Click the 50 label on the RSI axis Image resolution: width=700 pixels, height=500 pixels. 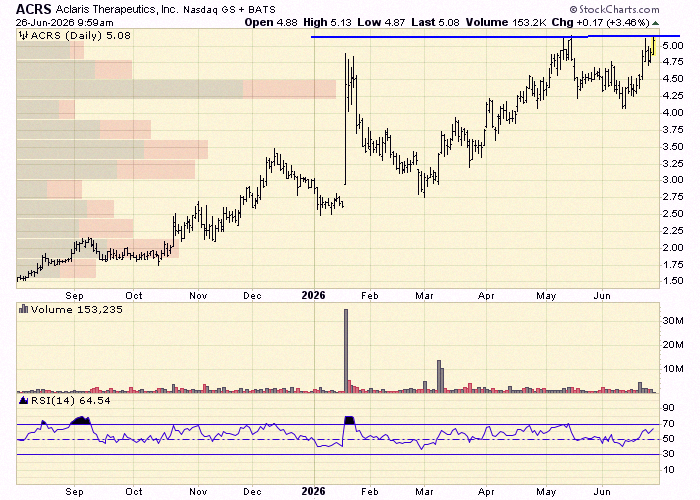click(x=669, y=439)
